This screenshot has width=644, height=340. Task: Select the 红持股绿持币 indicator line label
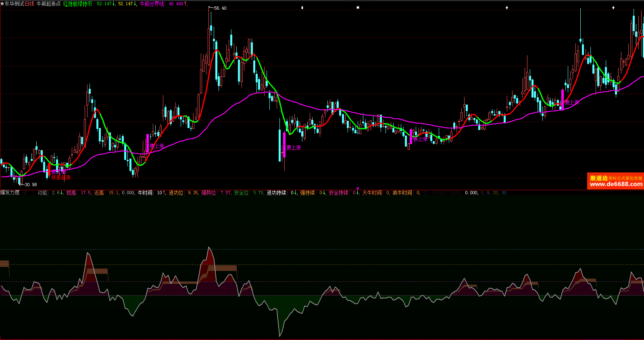(x=78, y=4)
